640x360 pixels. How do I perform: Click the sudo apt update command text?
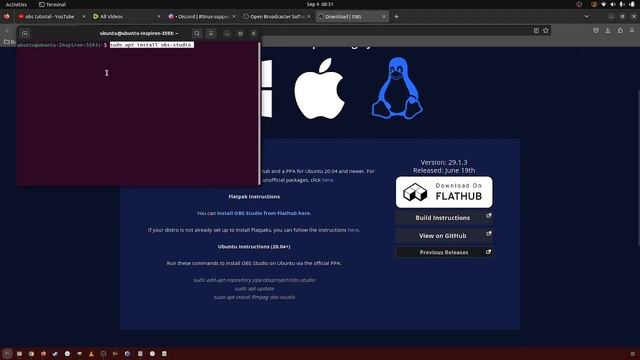pyautogui.click(x=254, y=289)
